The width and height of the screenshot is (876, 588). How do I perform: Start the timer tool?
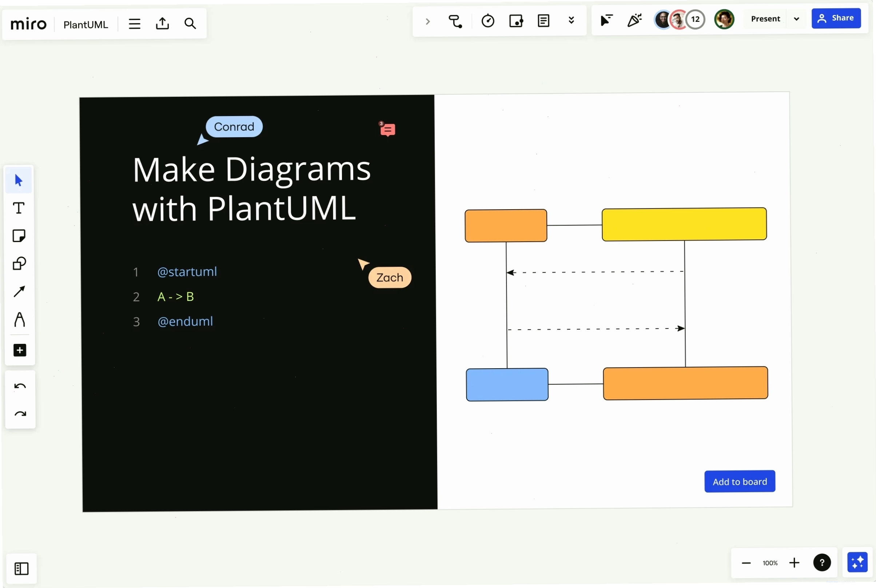point(488,21)
